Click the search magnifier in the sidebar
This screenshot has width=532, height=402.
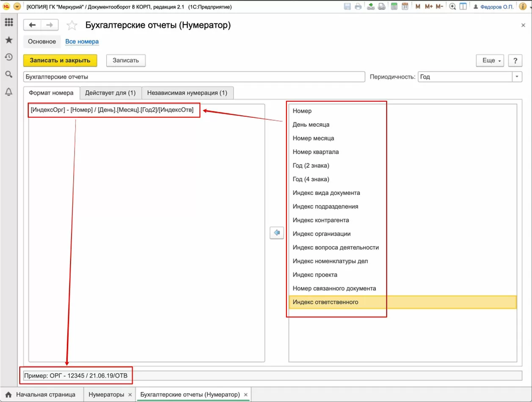coord(8,75)
